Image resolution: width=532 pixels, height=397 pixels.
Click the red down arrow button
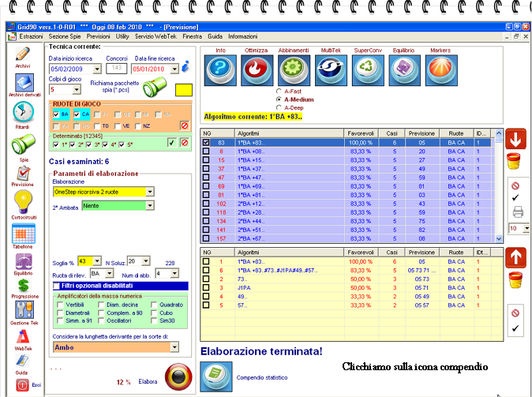click(x=515, y=139)
